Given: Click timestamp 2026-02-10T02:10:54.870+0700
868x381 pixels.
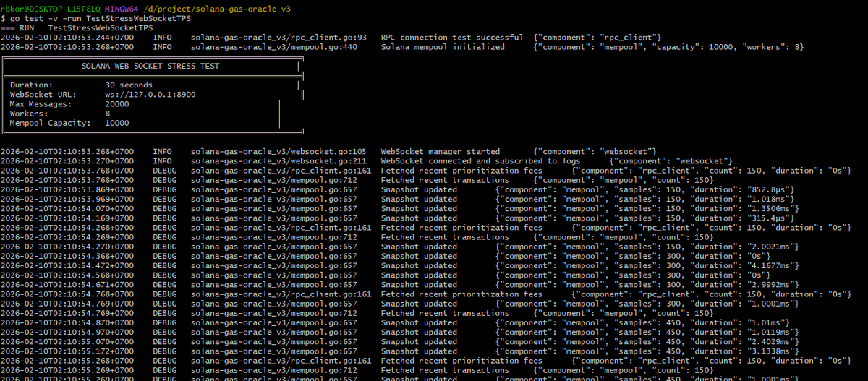Looking at the screenshot, I should tap(67, 322).
